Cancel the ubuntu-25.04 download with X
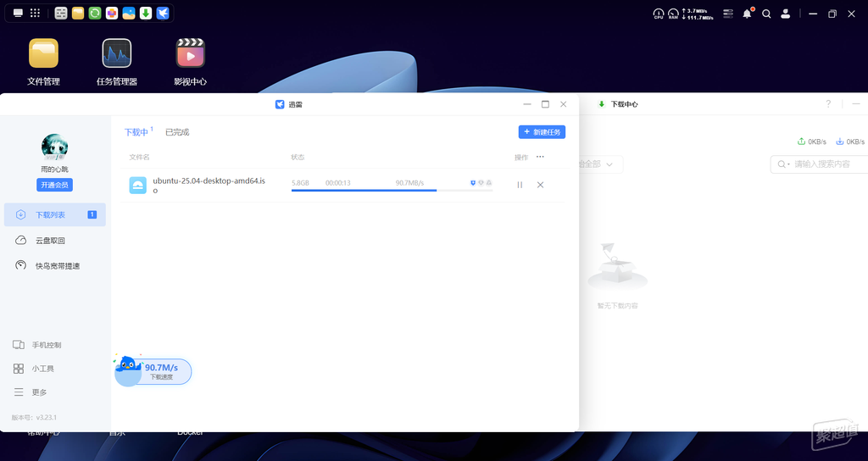868x461 pixels. 540,185
